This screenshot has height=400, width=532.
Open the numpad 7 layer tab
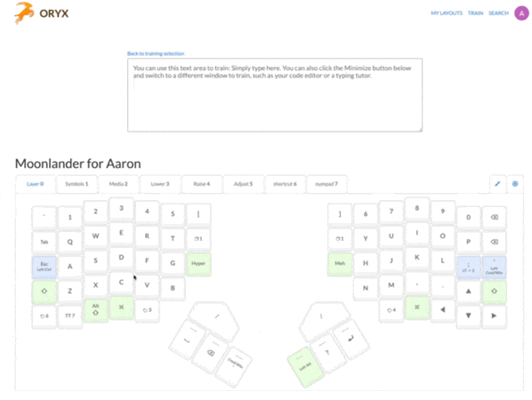coord(326,184)
